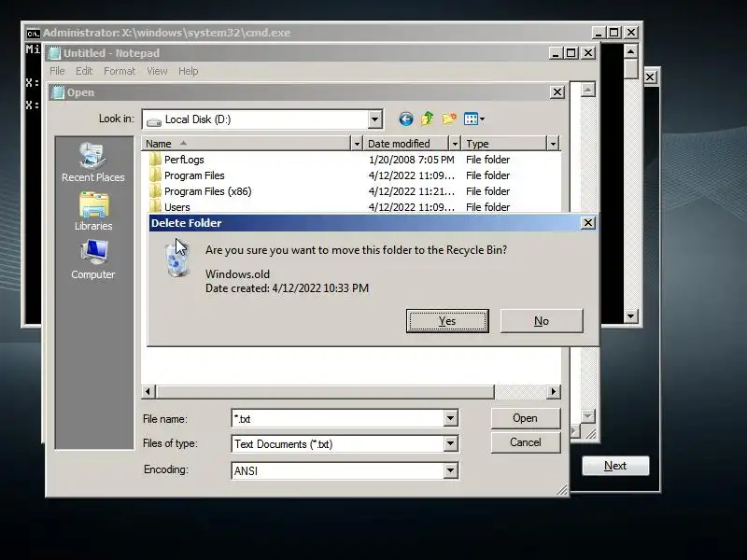
Task: Confirm deletion with the Yes button
Action: tap(447, 321)
